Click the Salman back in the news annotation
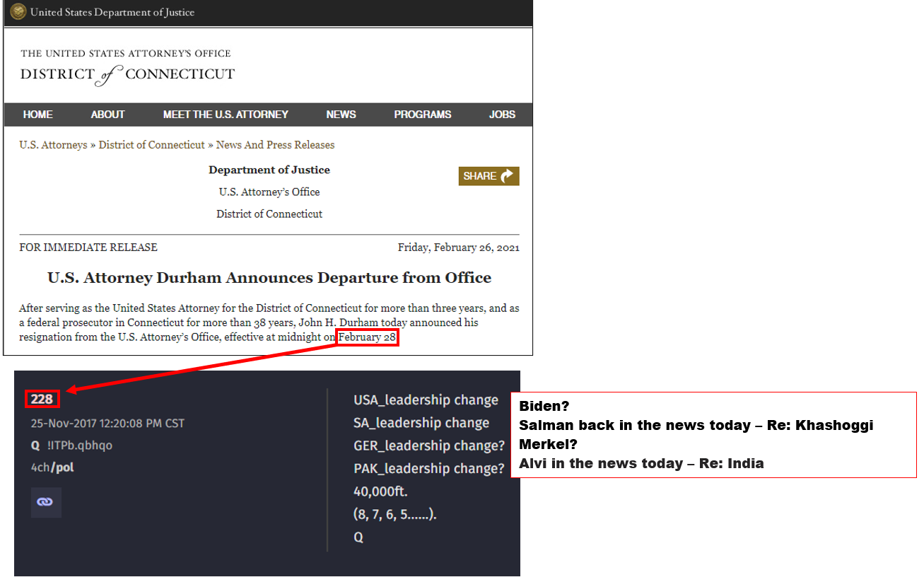 coord(696,425)
